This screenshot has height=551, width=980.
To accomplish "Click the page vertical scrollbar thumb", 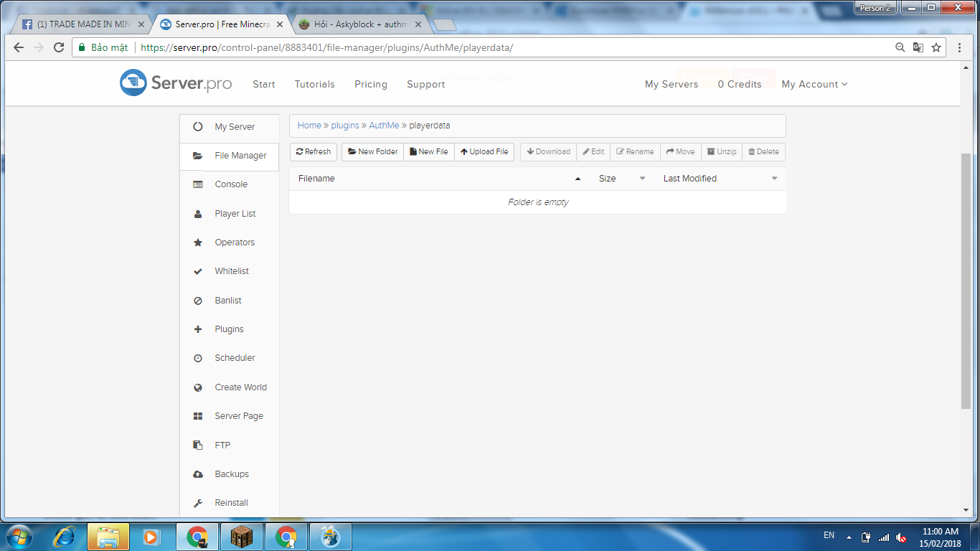I will pos(966,281).
